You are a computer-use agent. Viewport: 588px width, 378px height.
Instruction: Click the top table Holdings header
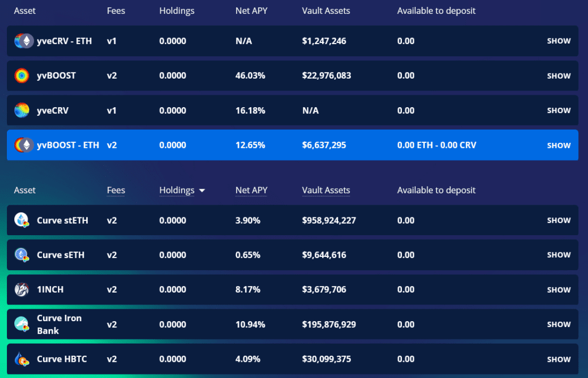(177, 11)
